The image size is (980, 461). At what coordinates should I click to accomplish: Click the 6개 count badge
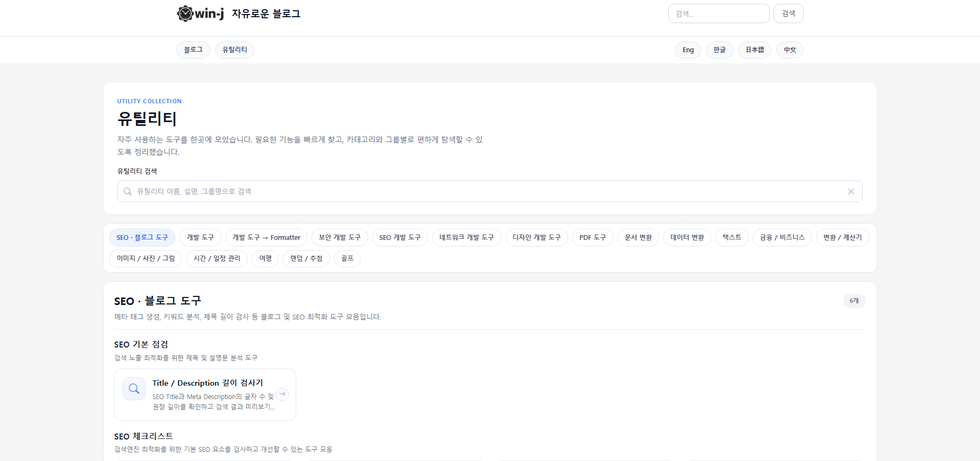click(x=854, y=301)
